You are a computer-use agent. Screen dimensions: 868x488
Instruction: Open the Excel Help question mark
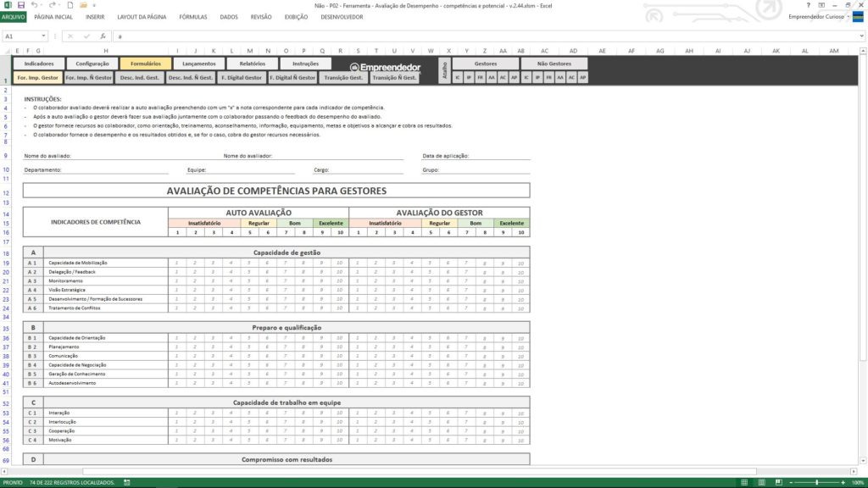[810, 5]
